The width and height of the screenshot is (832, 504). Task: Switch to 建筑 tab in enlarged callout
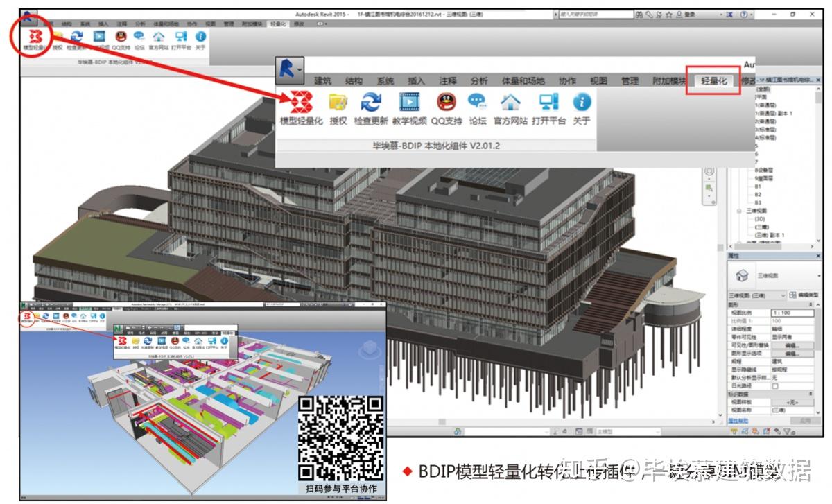[322, 81]
